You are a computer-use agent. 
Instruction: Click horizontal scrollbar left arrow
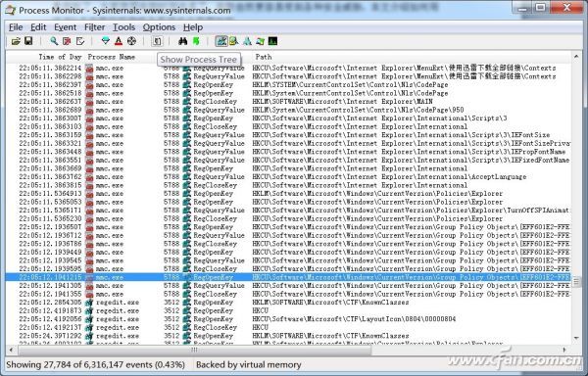pos(11,350)
